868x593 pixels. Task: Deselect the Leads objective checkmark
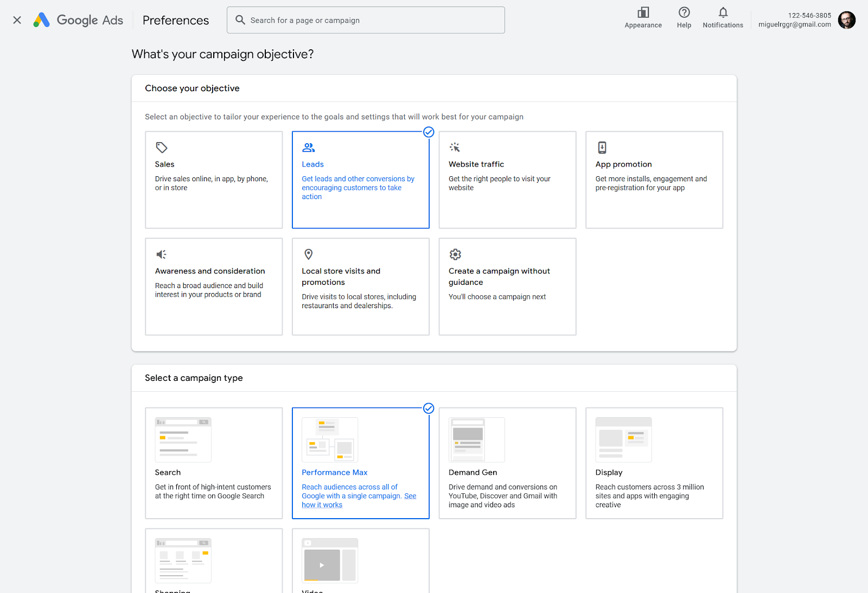(x=429, y=132)
